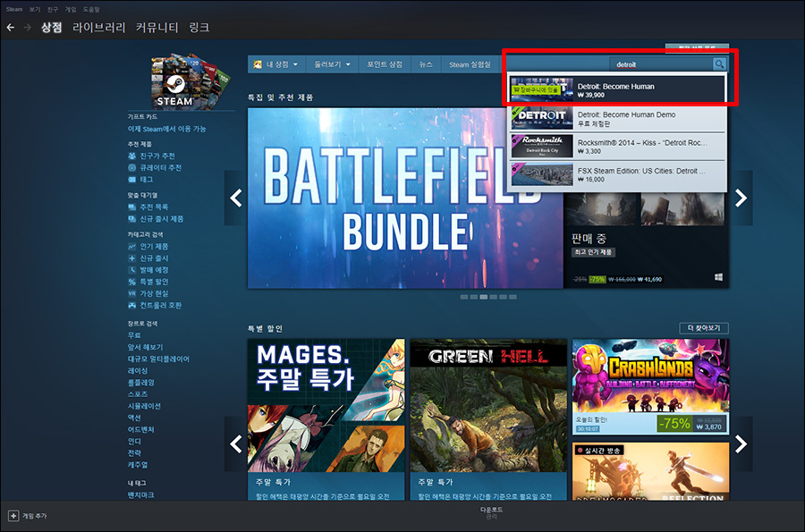Click the percent icon beside 특별 할인
Image resolution: width=805 pixels, height=532 pixels.
click(x=132, y=282)
